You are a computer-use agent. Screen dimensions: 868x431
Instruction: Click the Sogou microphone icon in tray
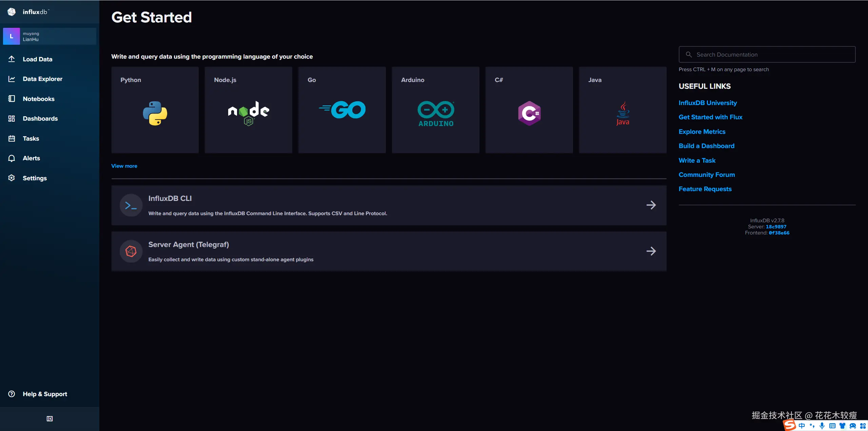click(822, 426)
